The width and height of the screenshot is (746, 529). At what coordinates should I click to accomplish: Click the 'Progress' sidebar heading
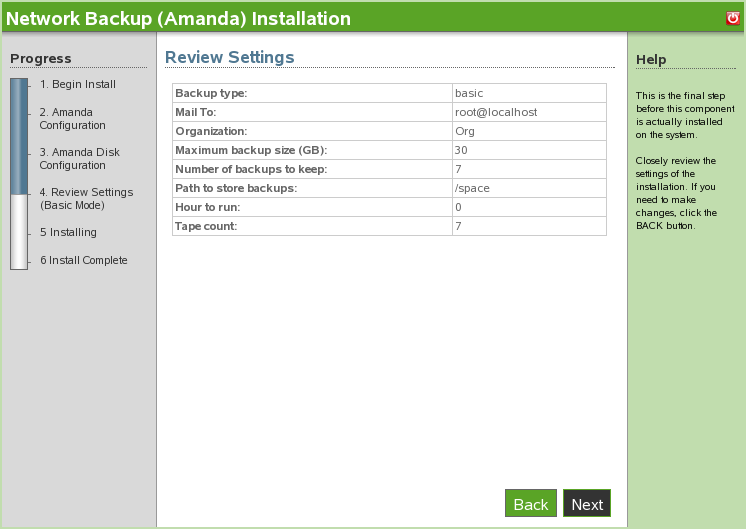click(41, 59)
